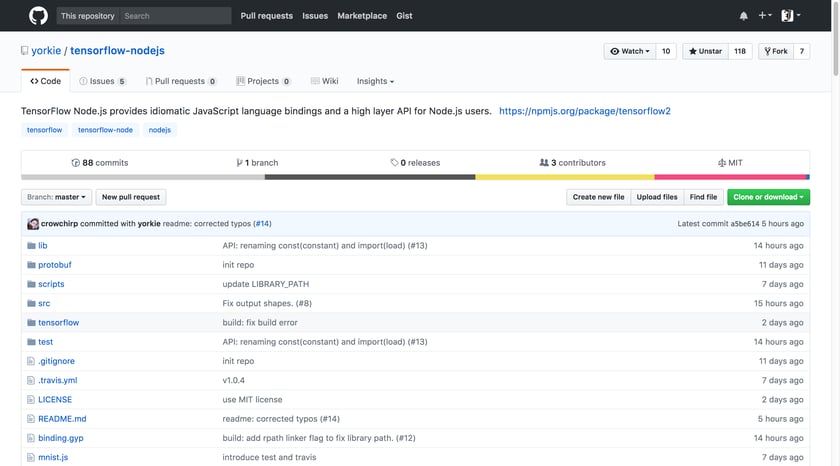Viewport: 840px width, 466px height.
Task: View the 10 watchers count
Action: [x=666, y=51]
